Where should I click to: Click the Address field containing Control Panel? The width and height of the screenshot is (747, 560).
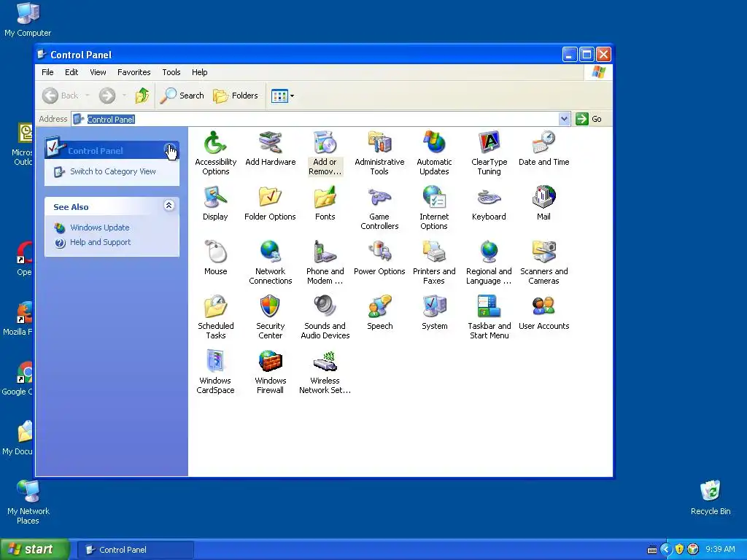point(321,119)
